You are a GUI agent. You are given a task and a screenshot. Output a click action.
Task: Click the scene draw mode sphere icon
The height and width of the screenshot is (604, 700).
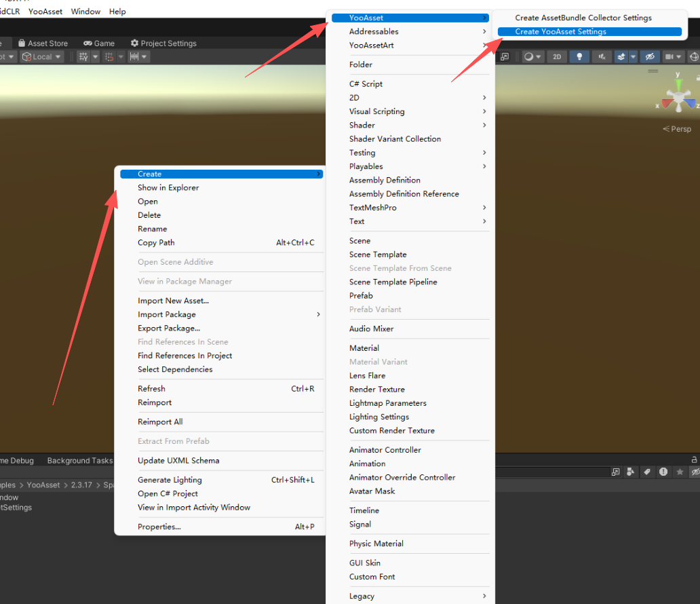click(528, 57)
